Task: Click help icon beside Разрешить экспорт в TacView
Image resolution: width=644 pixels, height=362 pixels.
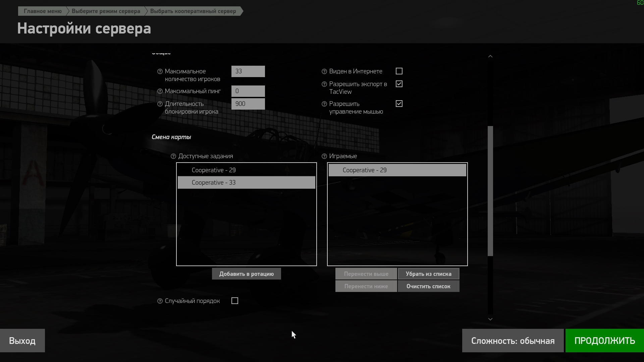Action: point(324,84)
